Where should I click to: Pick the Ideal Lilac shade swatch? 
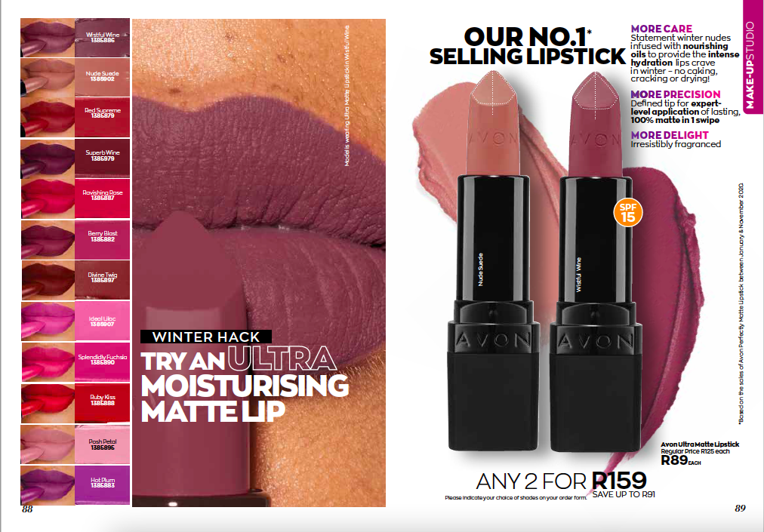[x=103, y=321]
